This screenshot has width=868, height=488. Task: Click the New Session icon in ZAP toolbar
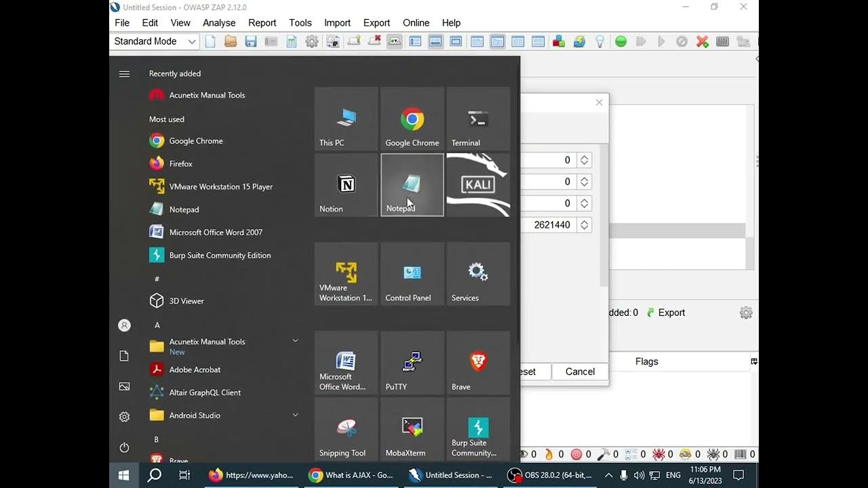[210, 41]
